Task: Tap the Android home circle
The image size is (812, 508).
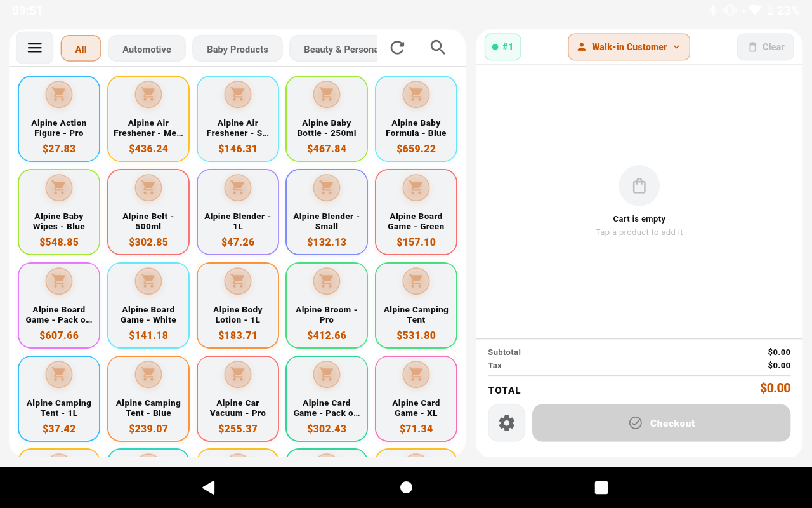Action: [x=406, y=487]
